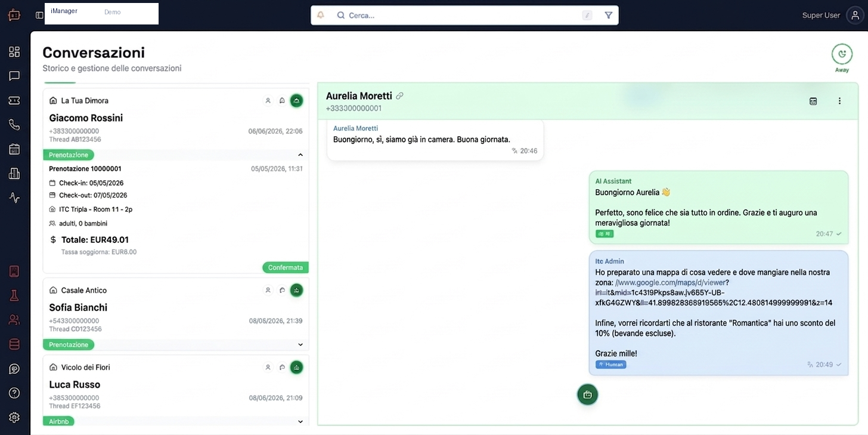Viewport: 868px width, 435px height.
Task: Open the help question mark icon
Action: point(14,393)
